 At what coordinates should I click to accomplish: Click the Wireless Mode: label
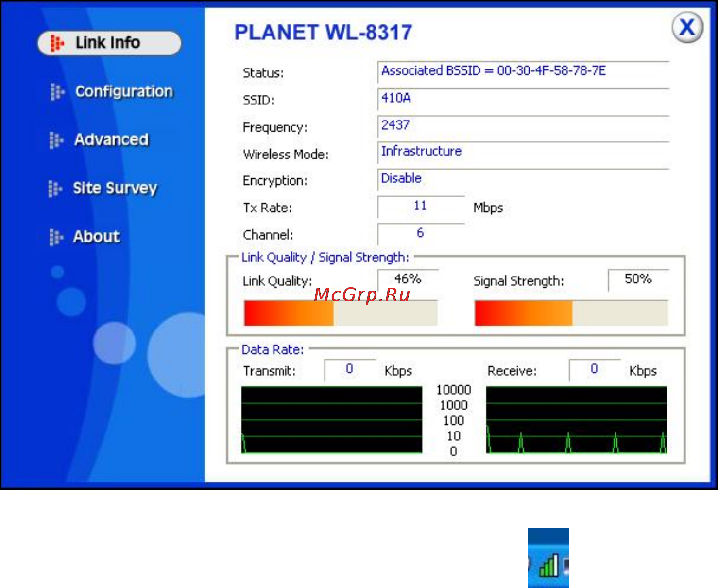pos(286,155)
